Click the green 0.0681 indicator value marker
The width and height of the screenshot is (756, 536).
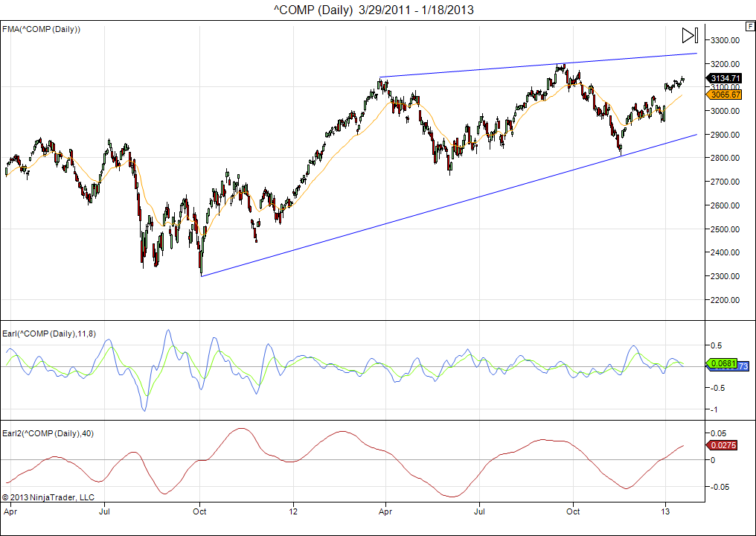tap(723, 363)
